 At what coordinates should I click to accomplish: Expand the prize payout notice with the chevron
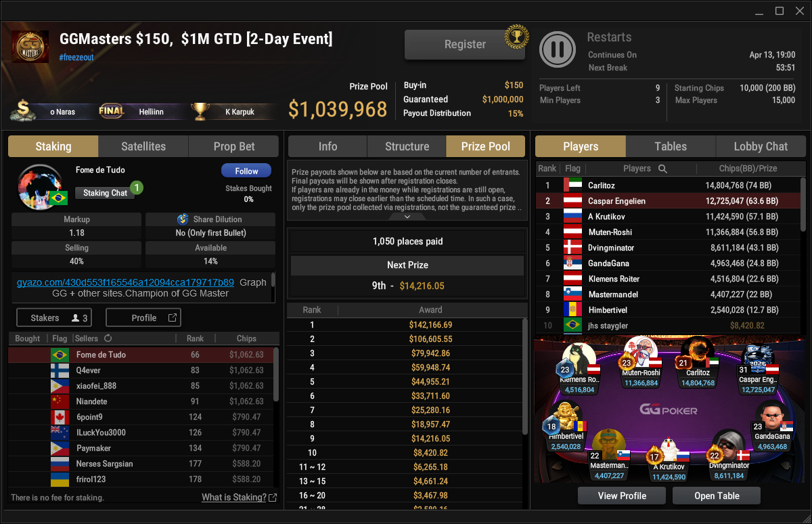pyautogui.click(x=407, y=217)
